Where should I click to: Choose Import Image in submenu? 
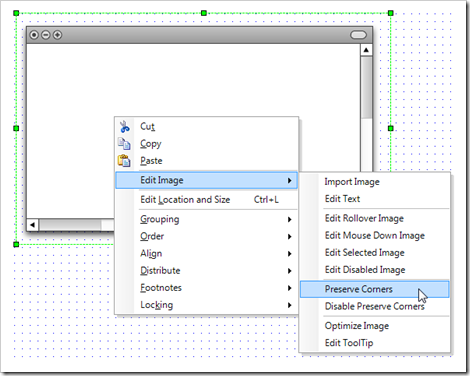375,182
